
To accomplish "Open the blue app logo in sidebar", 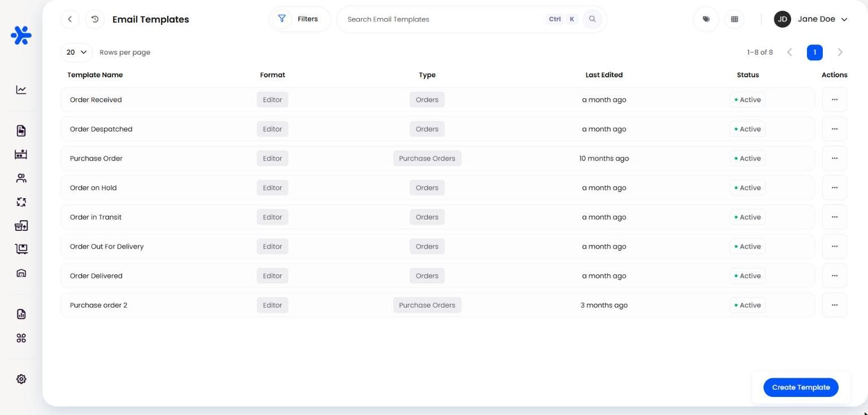I will coord(21,36).
